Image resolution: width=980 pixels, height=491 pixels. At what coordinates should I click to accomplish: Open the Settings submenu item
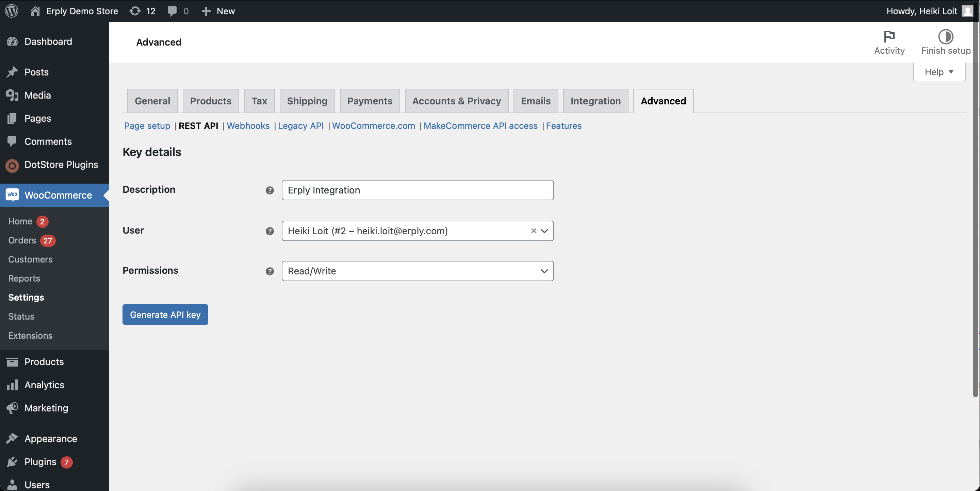(26, 297)
